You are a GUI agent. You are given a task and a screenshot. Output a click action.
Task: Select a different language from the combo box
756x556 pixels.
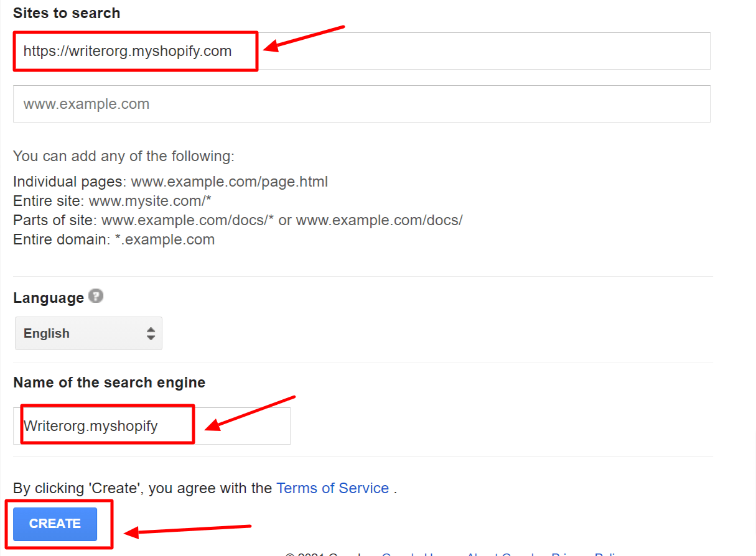pos(88,333)
